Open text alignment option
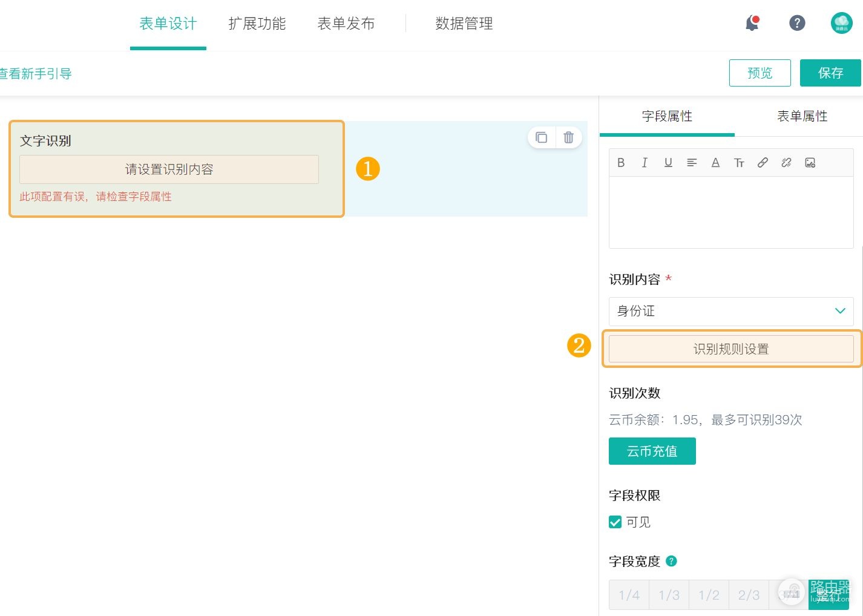This screenshot has width=863, height=616. tap(692, 162)
